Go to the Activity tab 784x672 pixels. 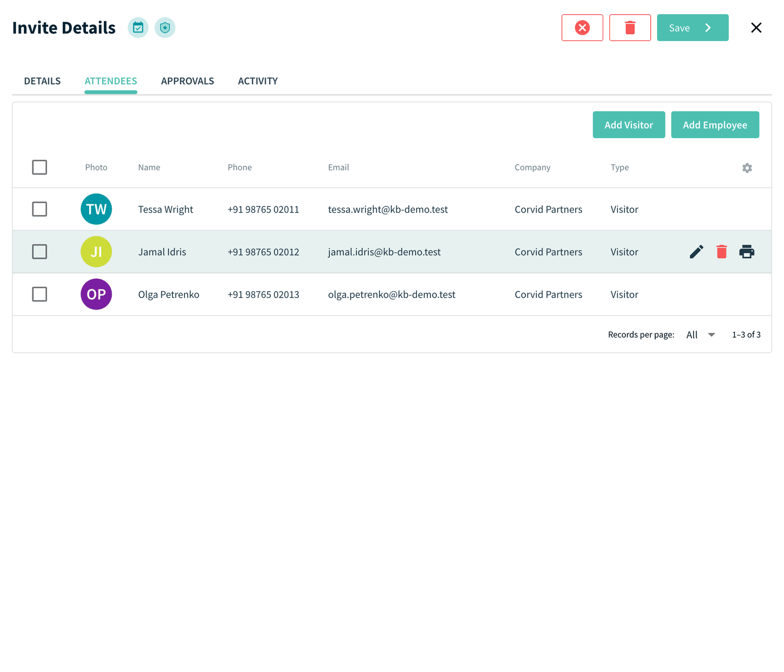(258, 81)
